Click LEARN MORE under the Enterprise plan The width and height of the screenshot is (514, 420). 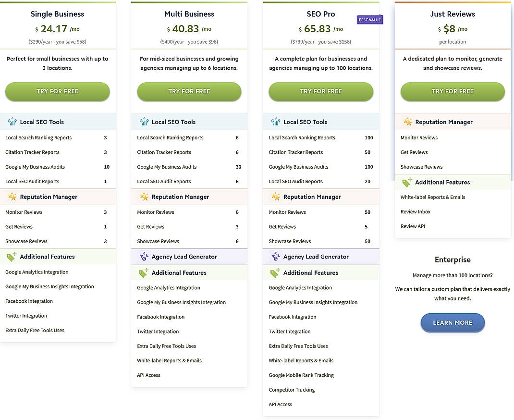pyautogui.click(x=452, y=322)
